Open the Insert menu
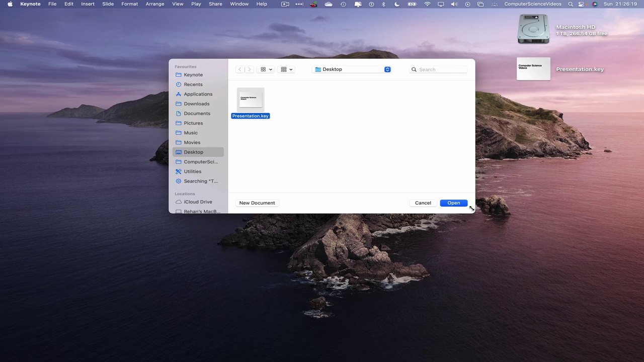Viewport: 644px width, 362px height. [88, 4]
